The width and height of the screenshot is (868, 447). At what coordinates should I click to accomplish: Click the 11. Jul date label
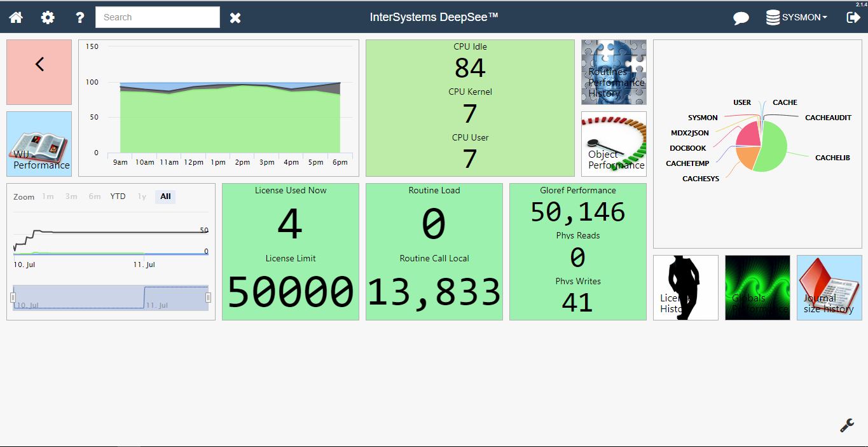[x=144, y=265]
